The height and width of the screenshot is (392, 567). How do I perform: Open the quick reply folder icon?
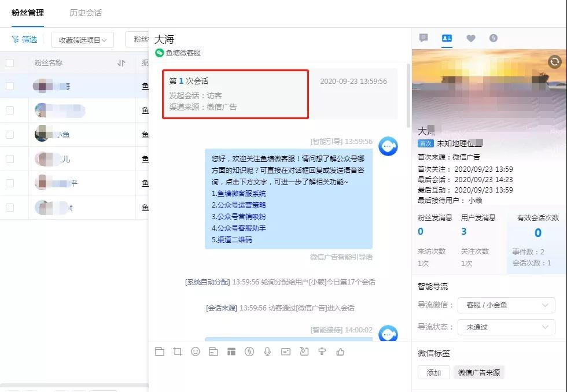(x=213, y=352)
